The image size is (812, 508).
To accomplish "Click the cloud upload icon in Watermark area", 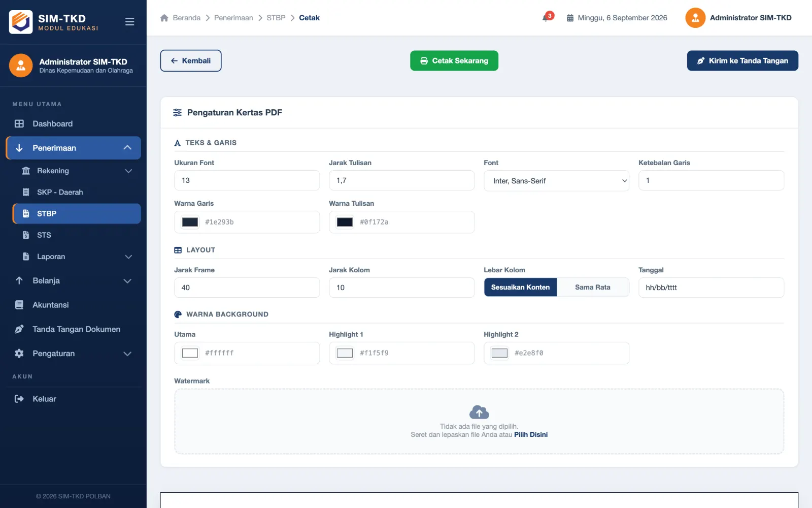I will tap(479, 412).
